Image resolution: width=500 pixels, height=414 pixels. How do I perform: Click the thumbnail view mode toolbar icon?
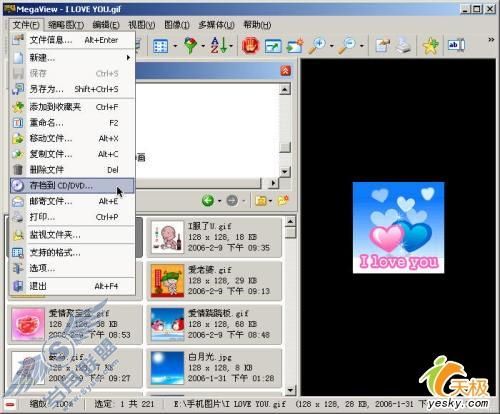(x=160, y=46)
